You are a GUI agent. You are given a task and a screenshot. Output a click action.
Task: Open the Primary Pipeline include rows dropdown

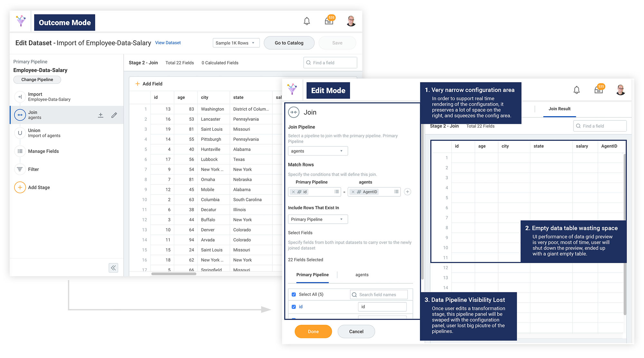tap(317, 219)
